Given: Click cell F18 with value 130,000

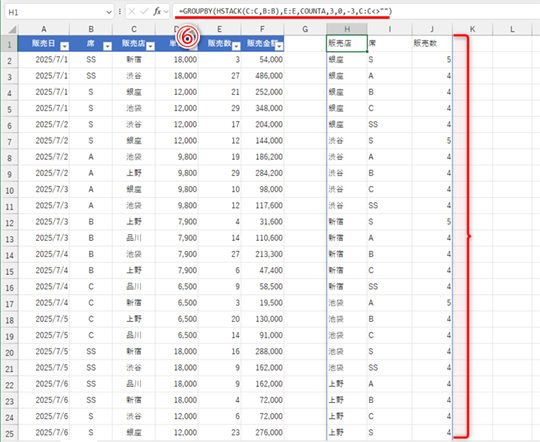Looking at the screenshot, I should [x=262, y=319].
